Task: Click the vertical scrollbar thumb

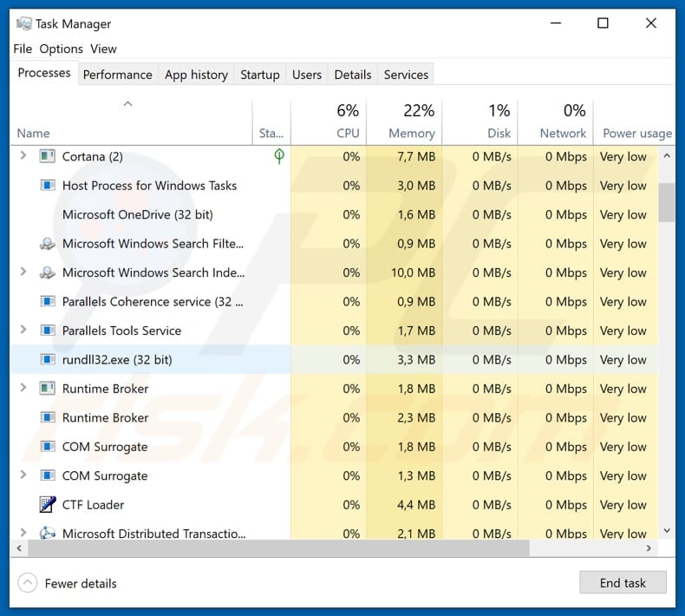Action: [667, 202]
